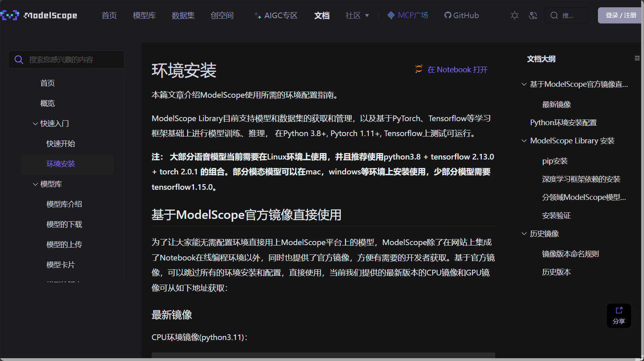Focus the header search box
The image size is (644, 361).
[x=567, y=15]
